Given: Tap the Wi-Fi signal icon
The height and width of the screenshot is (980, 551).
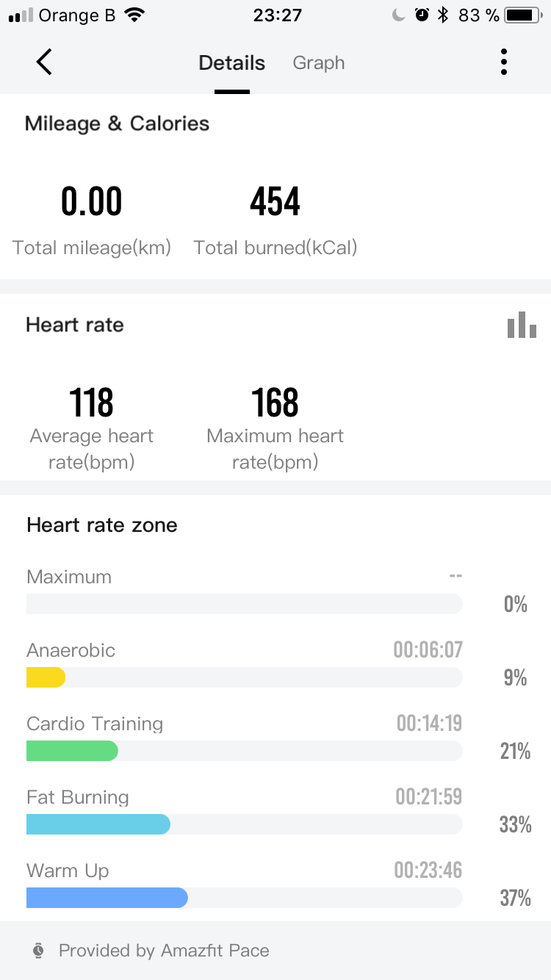Looking at the screenshot, I should [x=134, y=15].
